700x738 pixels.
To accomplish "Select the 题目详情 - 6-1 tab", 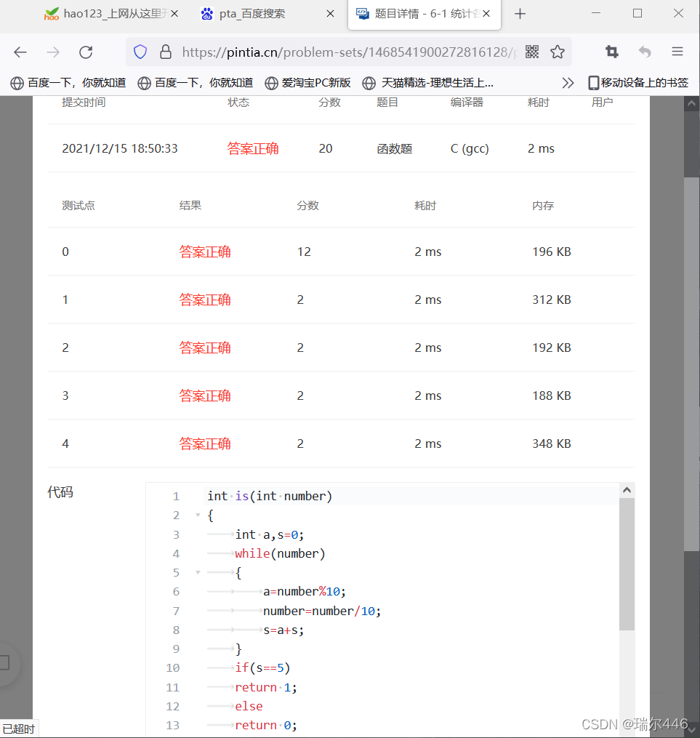I will 425,14.
